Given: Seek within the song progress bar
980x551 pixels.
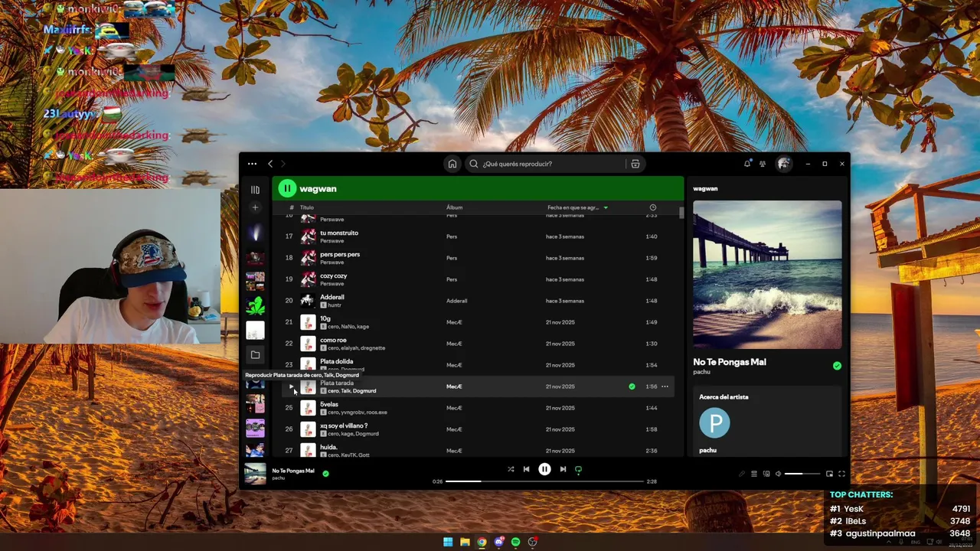Looking at the screenshot, I should coord(544,481).
